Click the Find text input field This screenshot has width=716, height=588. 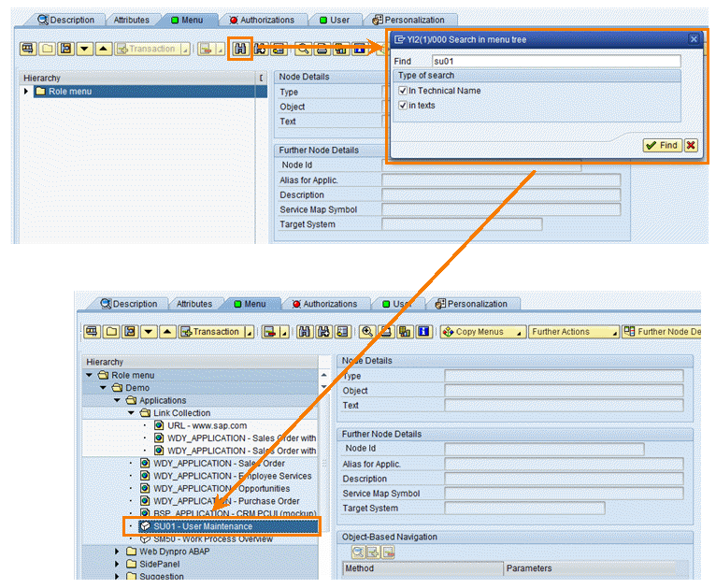550,61
